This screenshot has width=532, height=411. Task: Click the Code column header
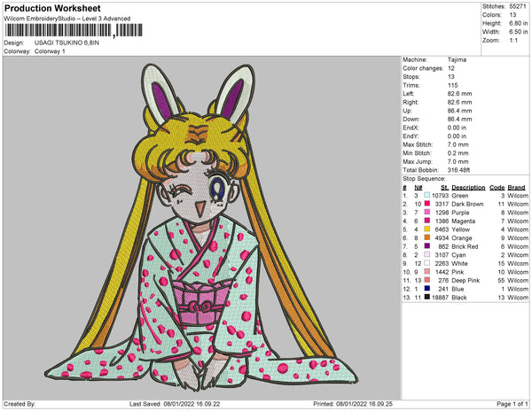pyautogui.click(x=497, y=188)
